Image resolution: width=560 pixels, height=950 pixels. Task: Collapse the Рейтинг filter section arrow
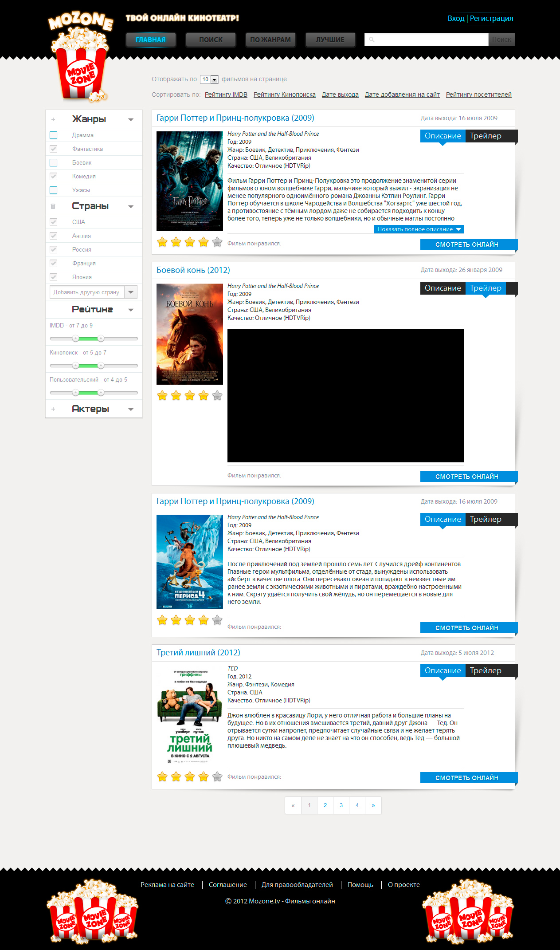pyautogui.click(x=131, y=310)
